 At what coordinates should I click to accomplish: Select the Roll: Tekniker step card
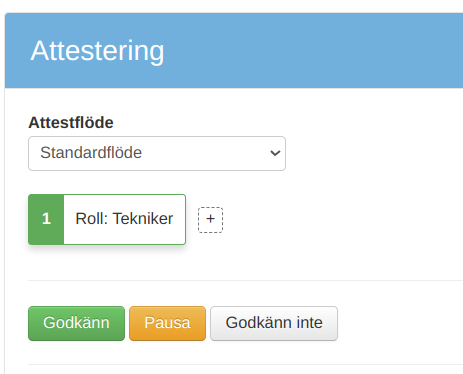click(107, 219)
